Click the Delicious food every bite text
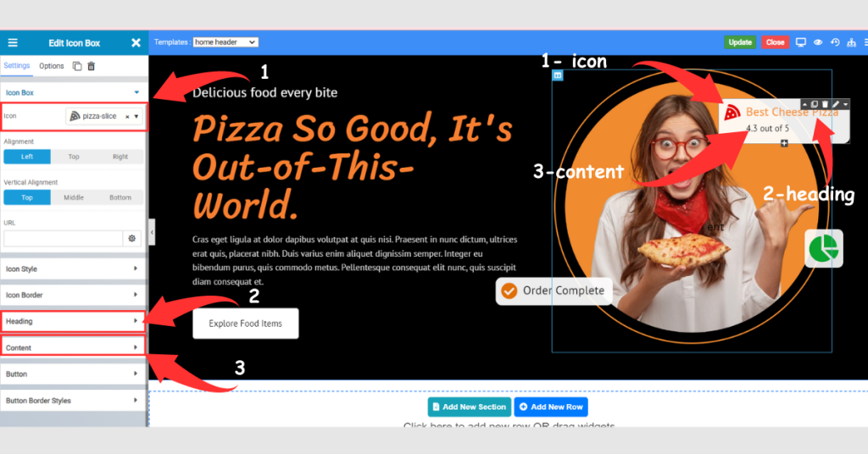The width and height of the screenshot is (868, 454). click(264, 92)
